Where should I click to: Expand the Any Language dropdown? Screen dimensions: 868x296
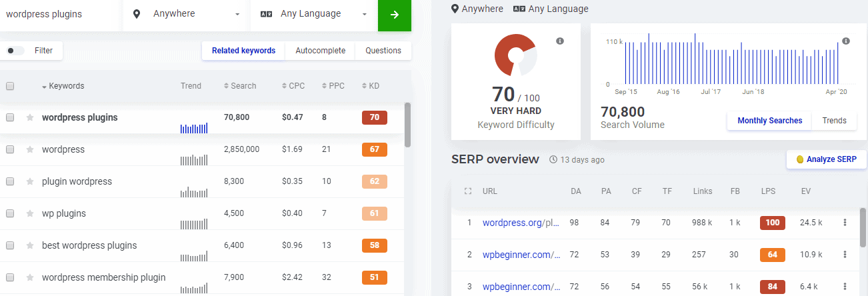click(313, 14)
